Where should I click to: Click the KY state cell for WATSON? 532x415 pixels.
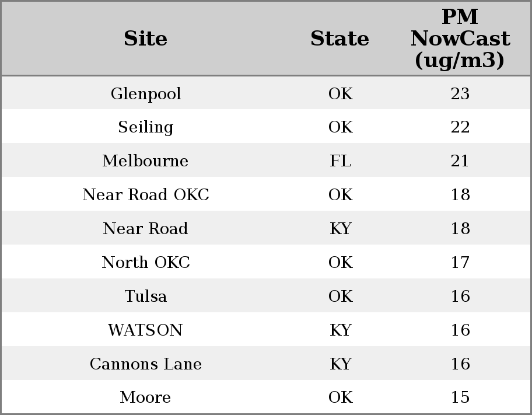(340, 330)
